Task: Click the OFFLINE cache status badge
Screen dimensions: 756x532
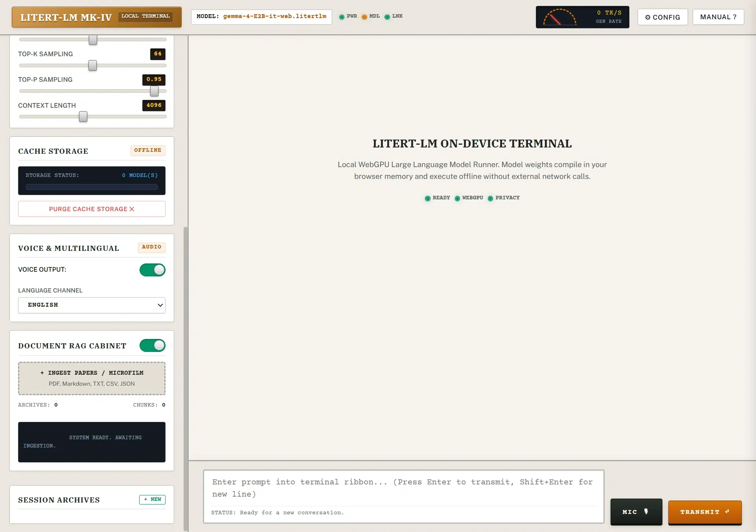Action: click(148, 151)
